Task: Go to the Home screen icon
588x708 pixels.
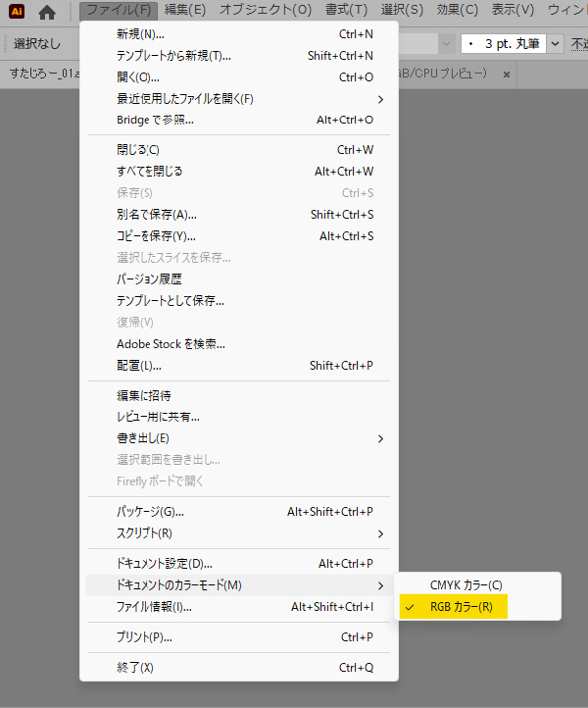Action: (47, 12)
